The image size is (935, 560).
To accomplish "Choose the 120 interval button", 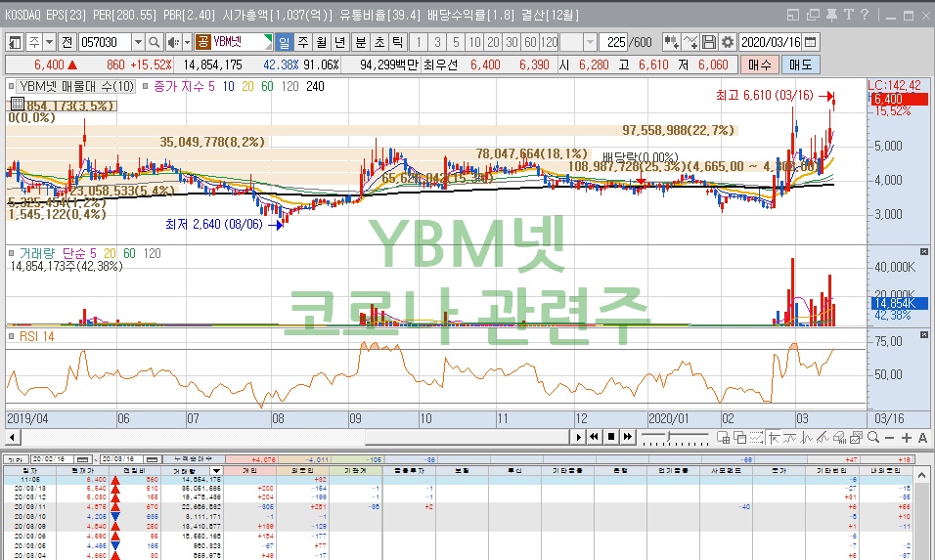I will coord(549,42).
